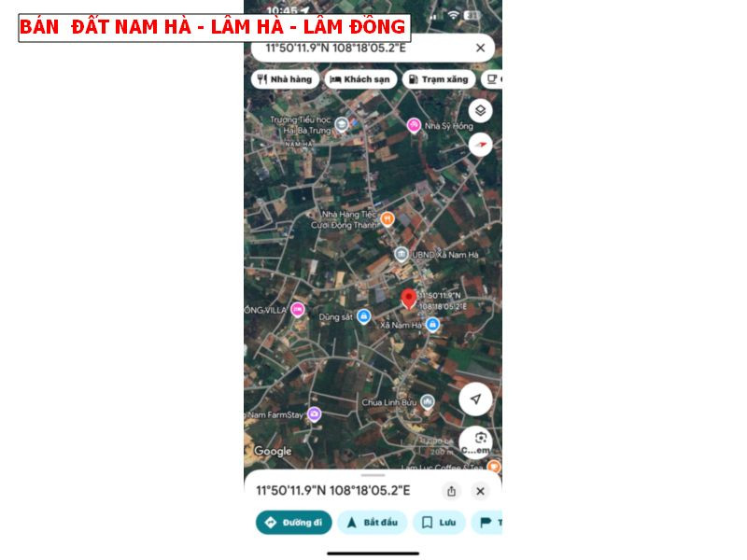Image resolution: width=747 pixels, height=560 pixels.
Task: Tap the bottom sheet drag handle
Action: [x=373, y=475]
